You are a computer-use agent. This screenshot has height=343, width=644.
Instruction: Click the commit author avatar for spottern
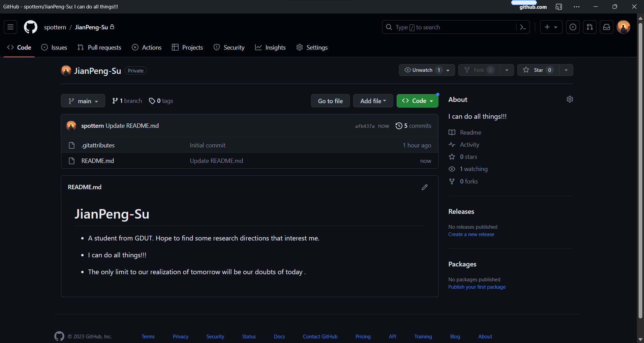coord(71,126)
